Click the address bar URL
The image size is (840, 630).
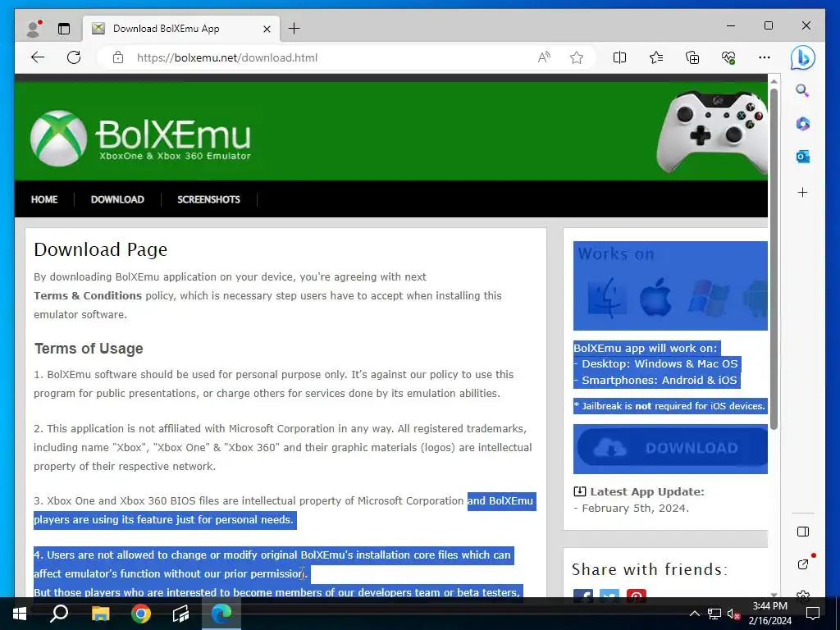pos(227,57)
